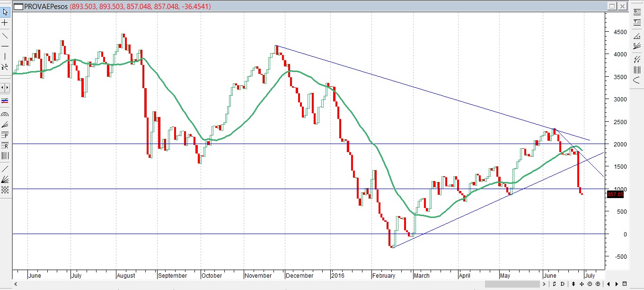Select the concentric arcs tool
The height and width of the screenshot is (290, 644).
(5, 114)
